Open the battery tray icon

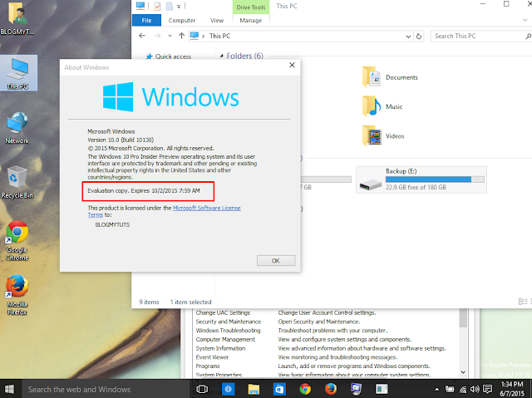coord(450,389)
